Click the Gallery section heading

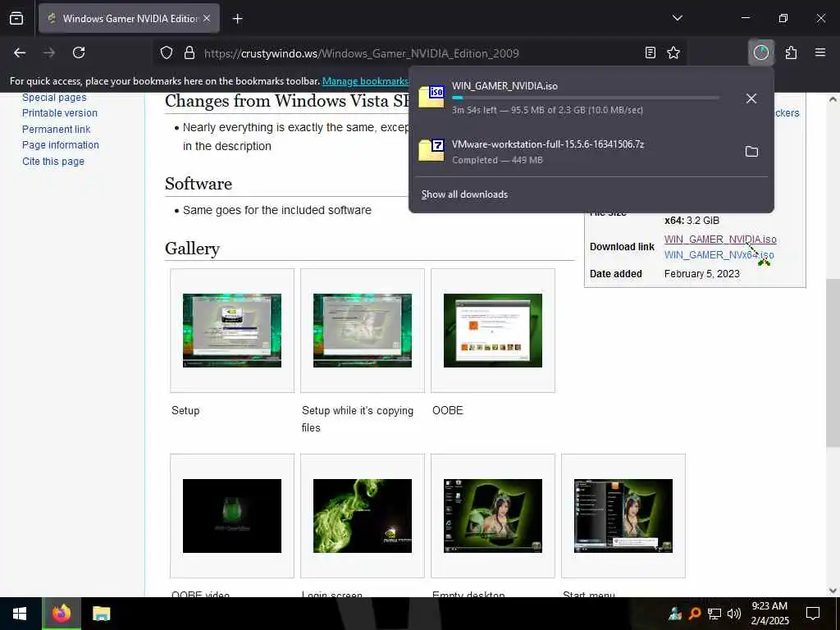pyautogui.click(x=192, y=249)
